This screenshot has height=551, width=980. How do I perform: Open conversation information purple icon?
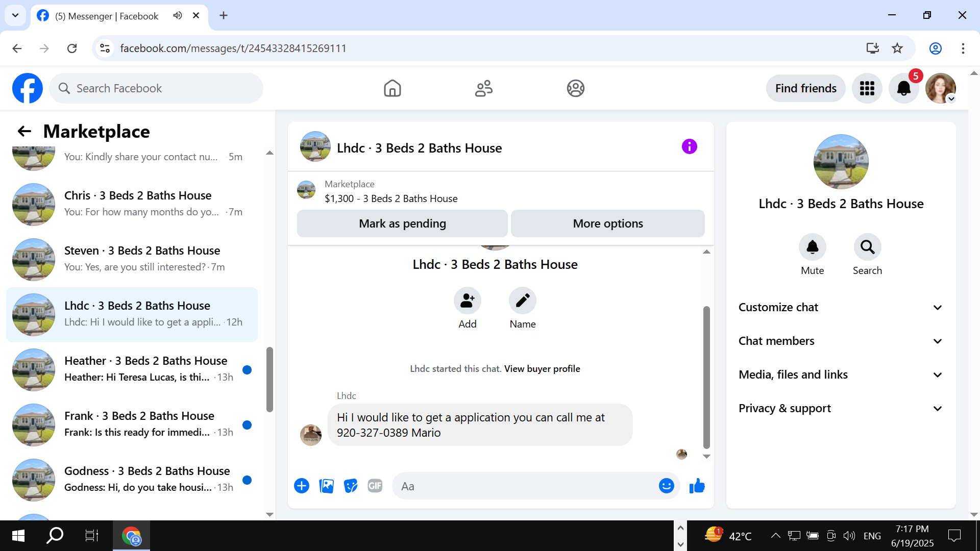click(x=689, y=147)
